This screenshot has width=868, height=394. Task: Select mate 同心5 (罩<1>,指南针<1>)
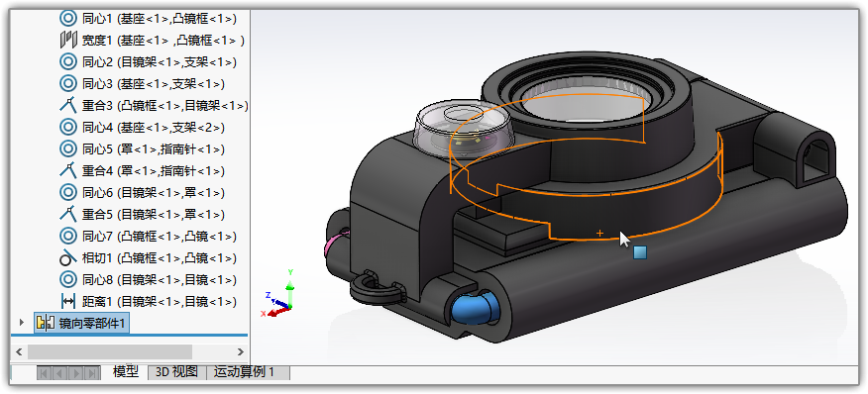coord(153,148)
